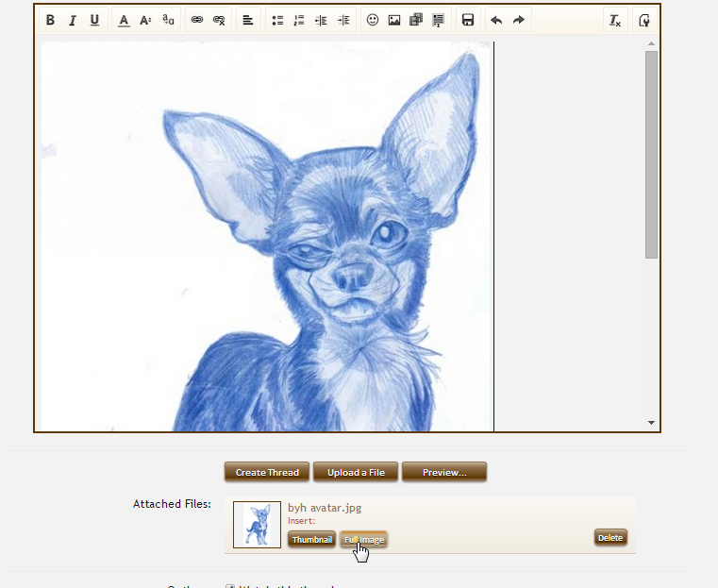
Task: Select the chihuahua drawing in the editor
Action: 266,236
